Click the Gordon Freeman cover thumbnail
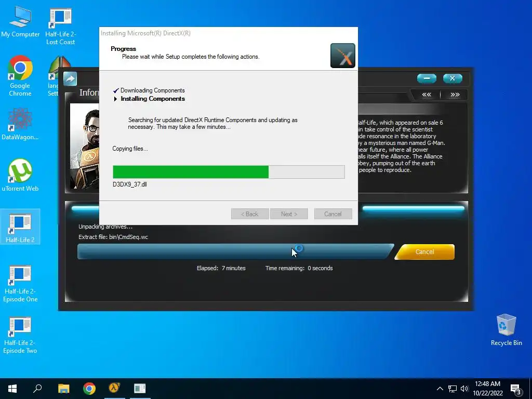 pyautogui.click(x=85, y=146)
